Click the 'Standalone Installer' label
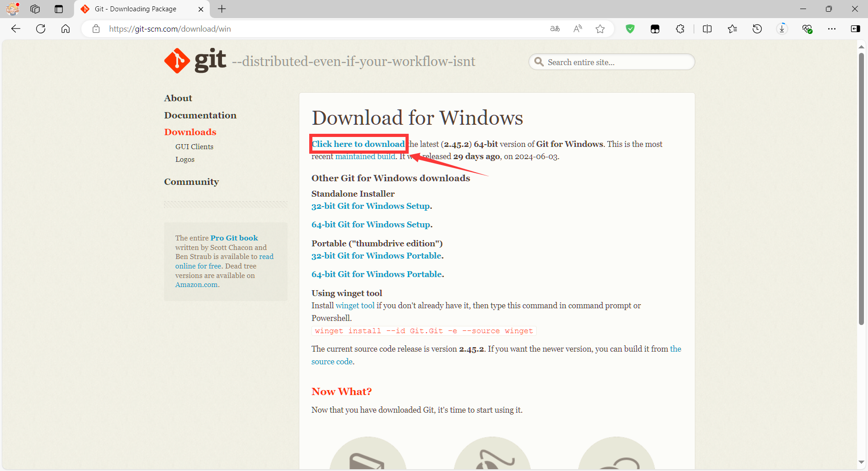This screenshot has height=471, width=868. pyautogui.click(x=353, y=194)
